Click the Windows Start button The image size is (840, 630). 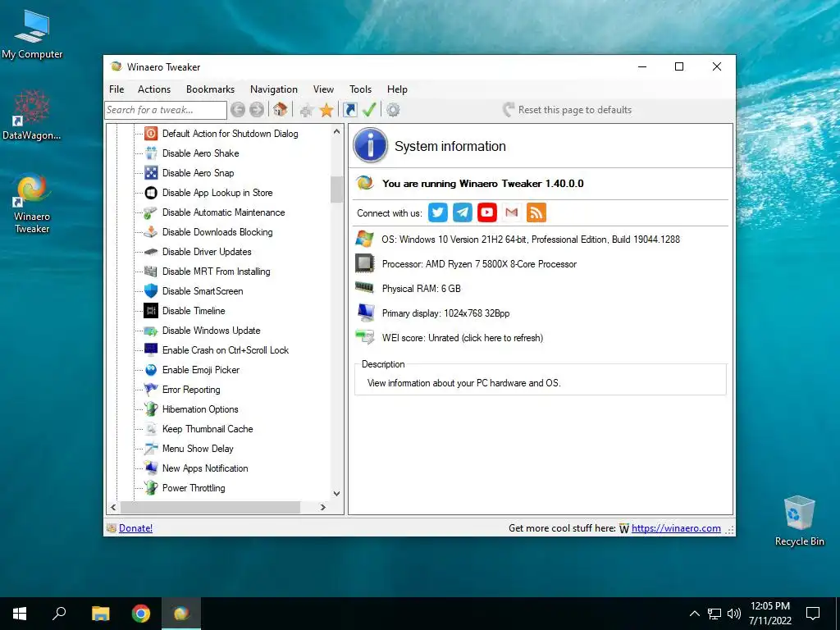click(20, 614)
